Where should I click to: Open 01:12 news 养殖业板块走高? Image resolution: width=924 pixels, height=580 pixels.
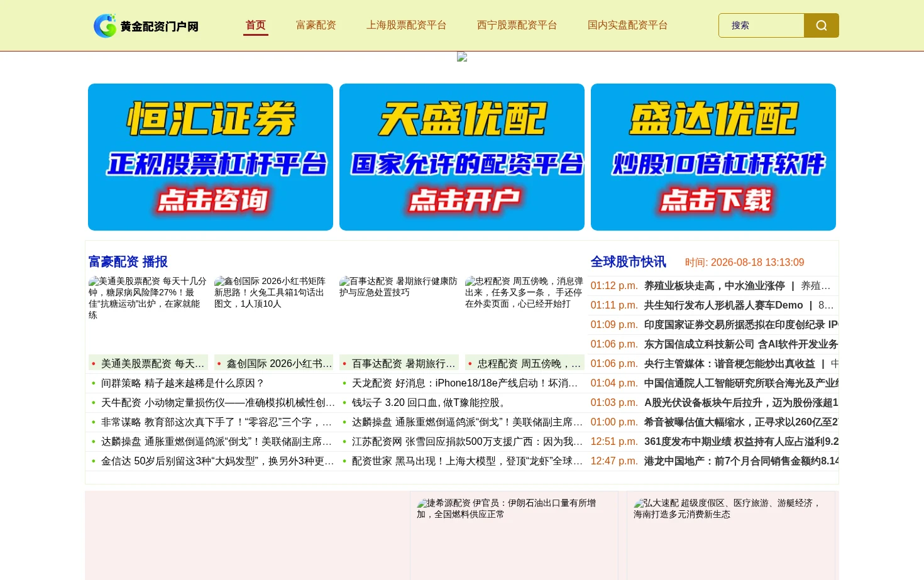click(714, 285)
